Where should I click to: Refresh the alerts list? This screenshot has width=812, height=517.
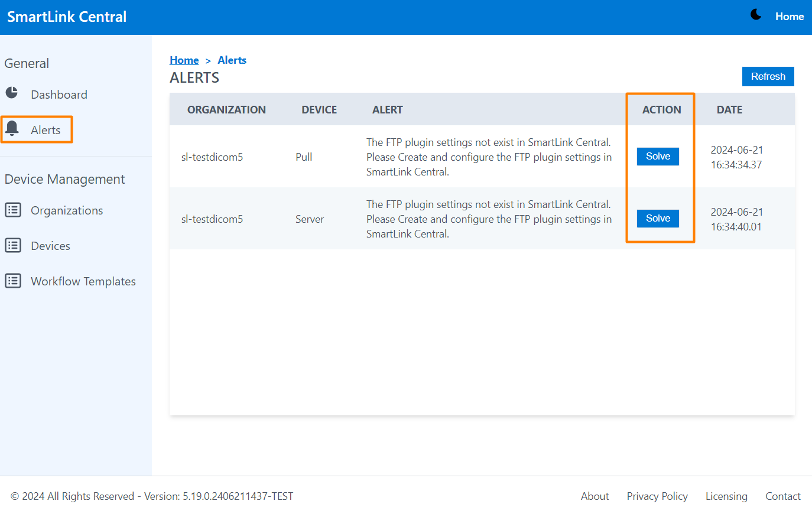click(x=768, y=77)
